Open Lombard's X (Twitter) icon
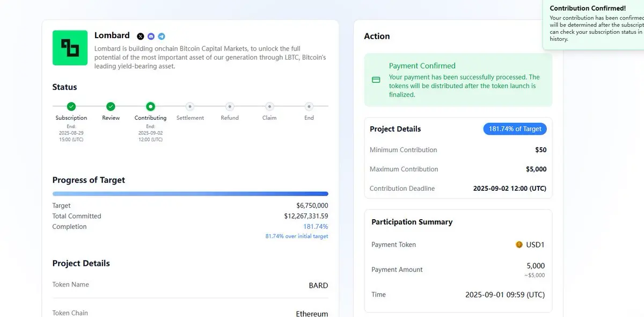Image resolution: width=644 pixels, height=317 pixels. [141, 37]
